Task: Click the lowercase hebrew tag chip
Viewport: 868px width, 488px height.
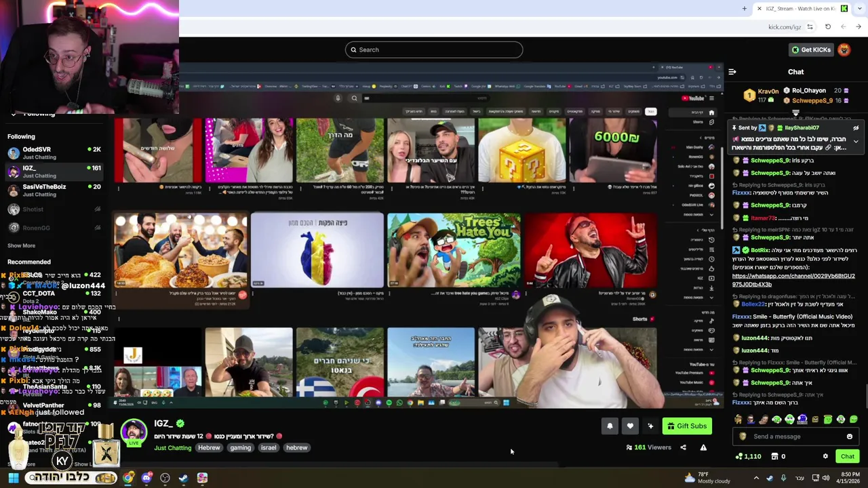Action: (296, 447)
